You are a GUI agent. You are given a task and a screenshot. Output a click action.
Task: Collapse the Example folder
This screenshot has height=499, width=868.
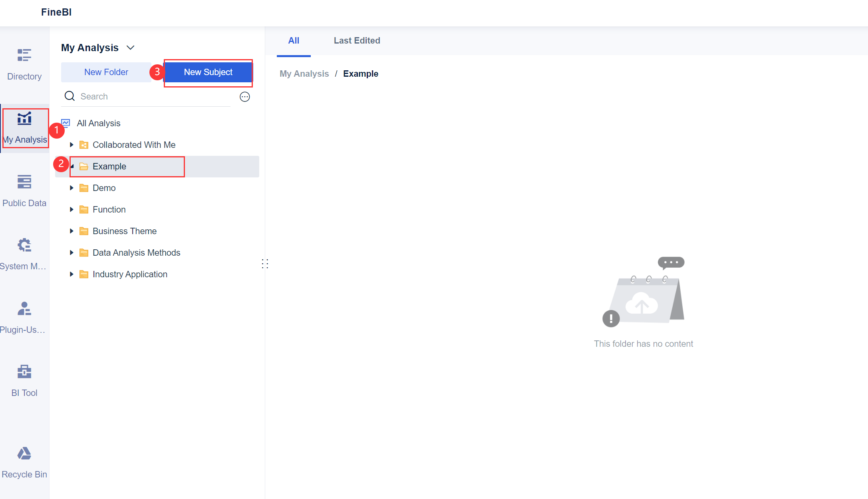(72, 166)
